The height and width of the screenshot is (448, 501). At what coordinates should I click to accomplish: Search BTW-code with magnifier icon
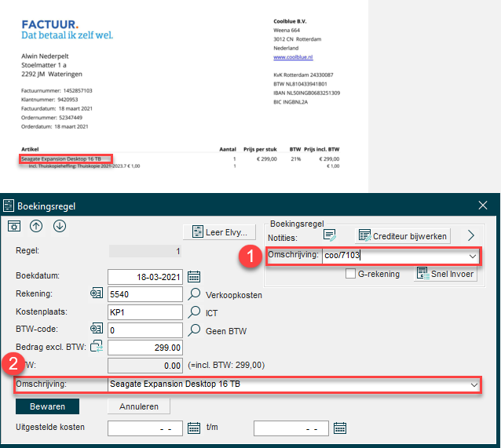194,330
